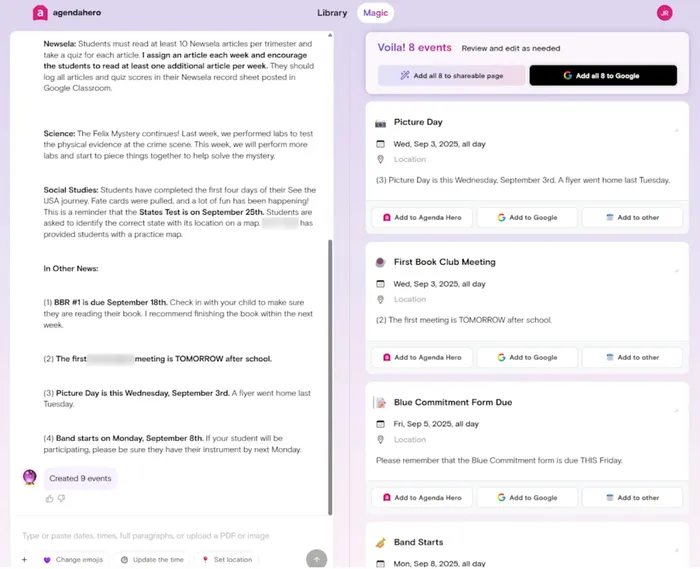700x569 pixels.
Task: Open the JR user profile avatar
Action: (x=664, y=13)
